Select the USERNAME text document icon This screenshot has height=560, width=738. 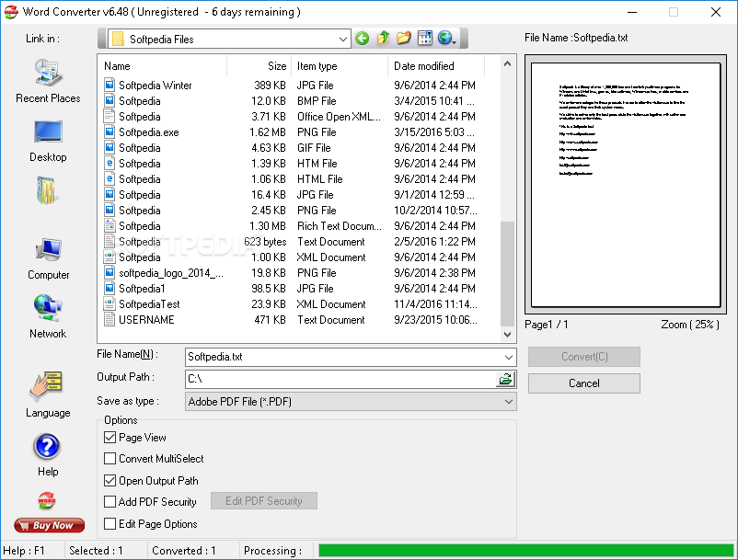pos(110,320)
